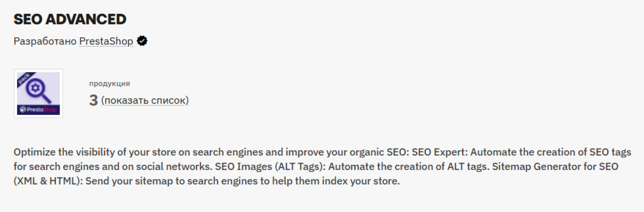Click the SEO ADVANCED heading
The width and height of the screenshot is (644, 212).
(70, 19)
